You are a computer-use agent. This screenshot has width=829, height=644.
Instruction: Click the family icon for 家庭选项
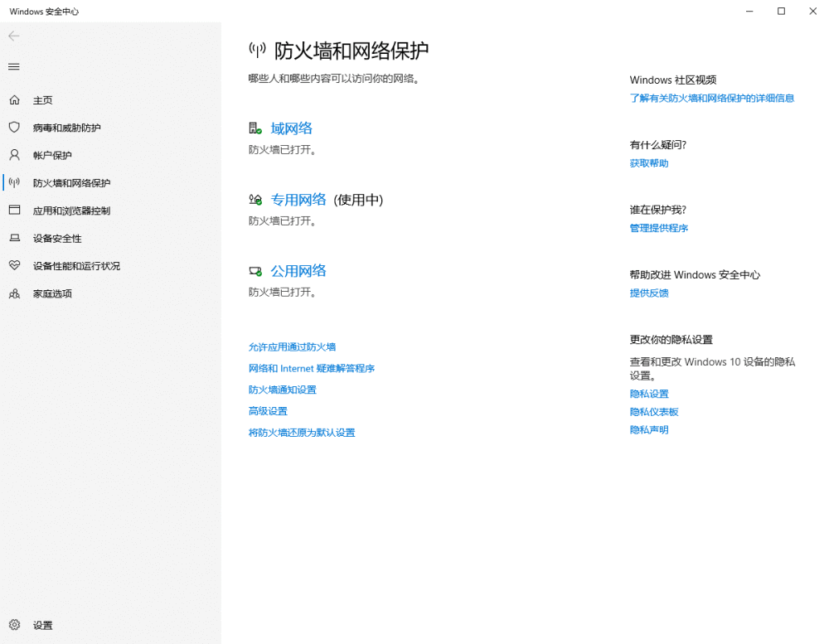tap(15, 293)
